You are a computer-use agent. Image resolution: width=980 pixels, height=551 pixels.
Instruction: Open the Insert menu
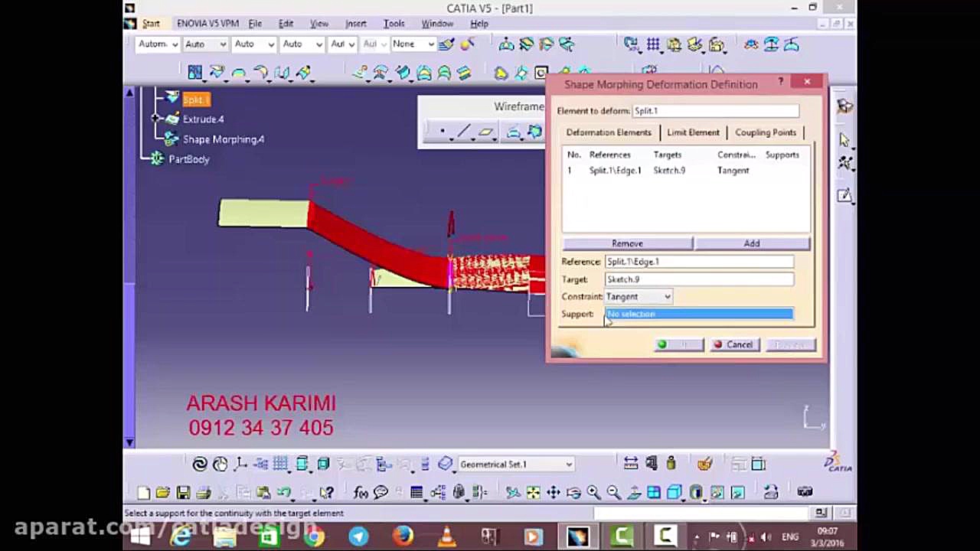click(x=355, y=24)
